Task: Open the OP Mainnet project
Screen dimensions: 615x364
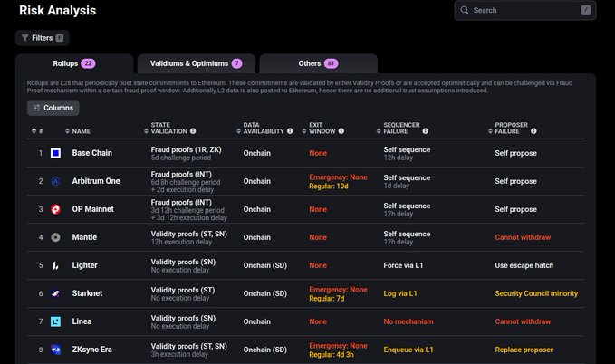Action: point(92,209)
